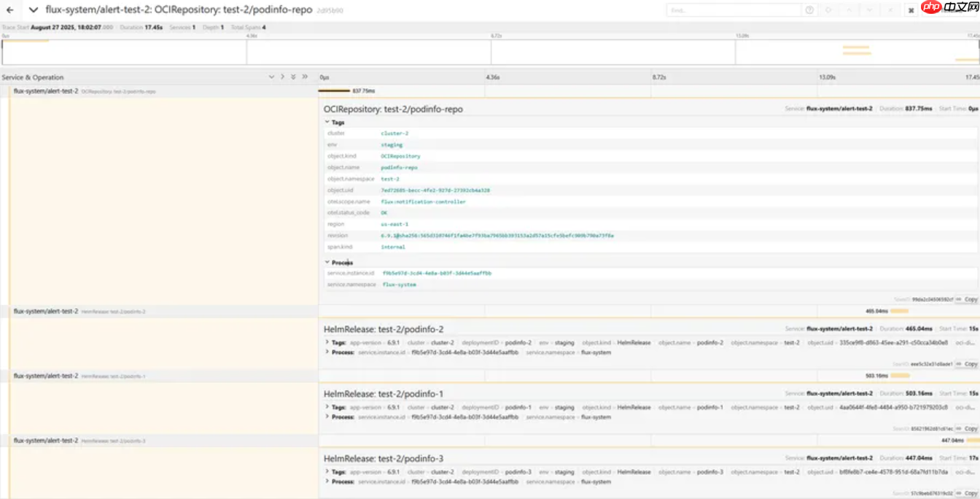Screen dimensions: 980x499
Task: Expand all spans with double down chevron
Action: (x=293, y=77)
